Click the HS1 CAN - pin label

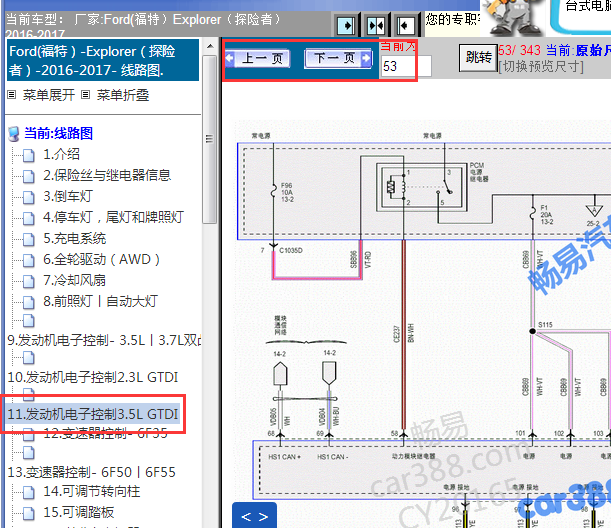pos(332,457)
